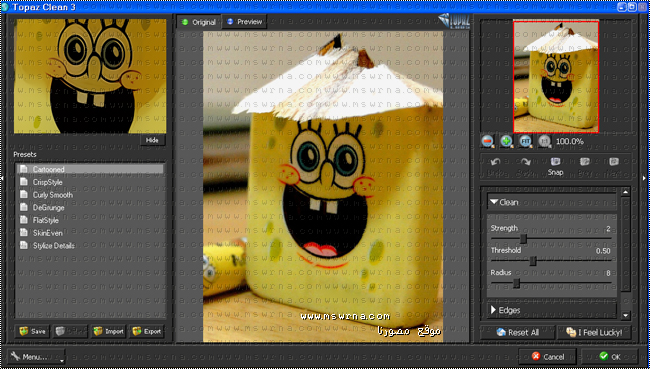The width and height of the screenshot is (650, 369).
Task: Redo the last adjustment
Action: pyautogui.click(x=526, y=166)
